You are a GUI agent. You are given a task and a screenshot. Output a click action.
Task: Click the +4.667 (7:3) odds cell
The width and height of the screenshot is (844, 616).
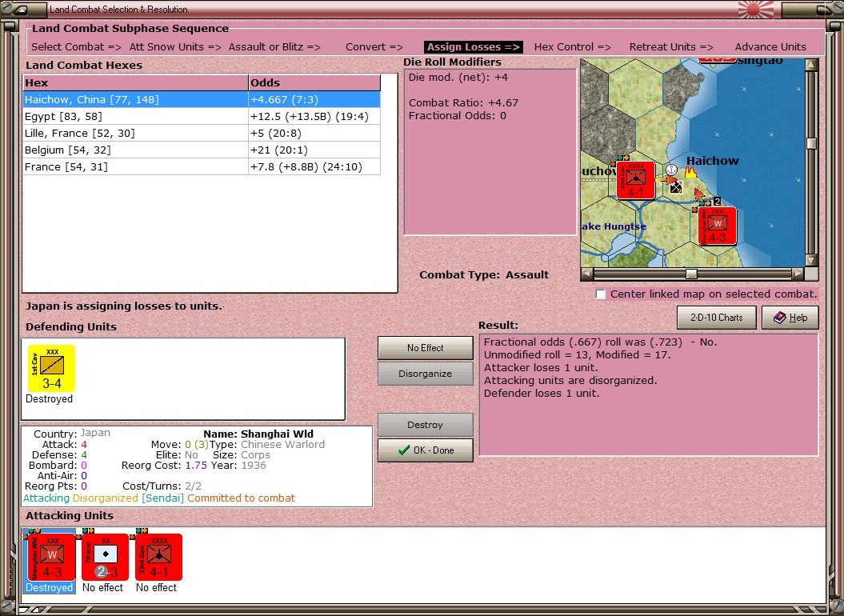314,100
